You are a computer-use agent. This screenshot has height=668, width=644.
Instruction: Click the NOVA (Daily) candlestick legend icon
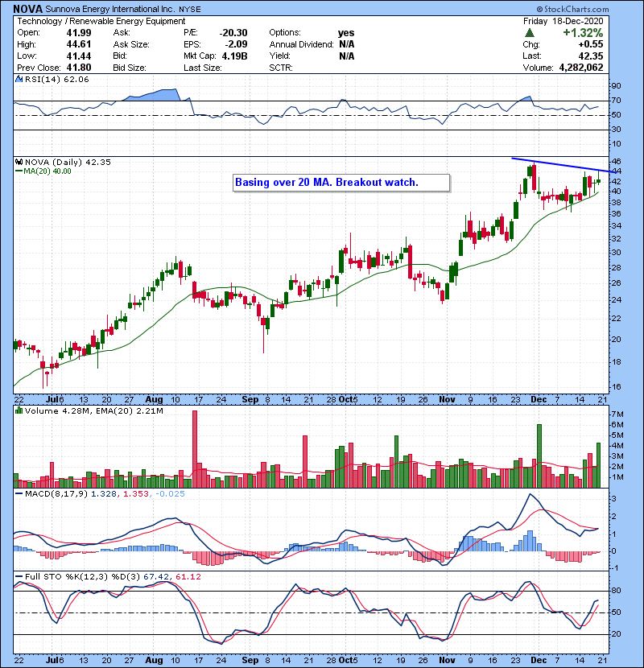(x=19, y=163)
